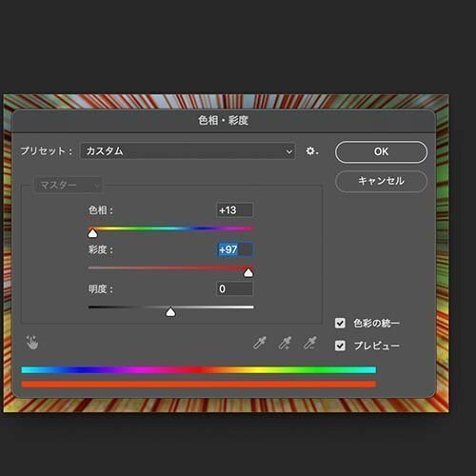Click the rainbow spectrum color bar
The height and width of the screenshot is (476, 476).
coord(199,369)
